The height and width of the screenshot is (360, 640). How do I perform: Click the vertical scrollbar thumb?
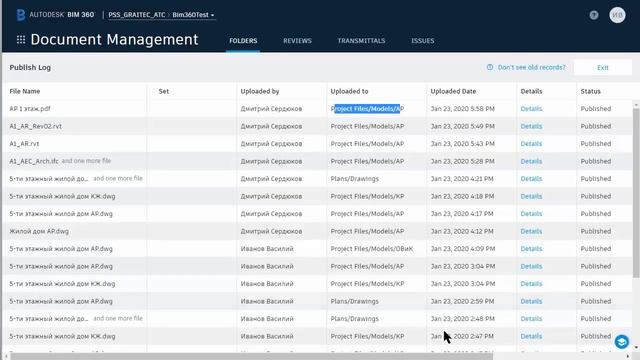pyautogui.click(x=636, y=193)
